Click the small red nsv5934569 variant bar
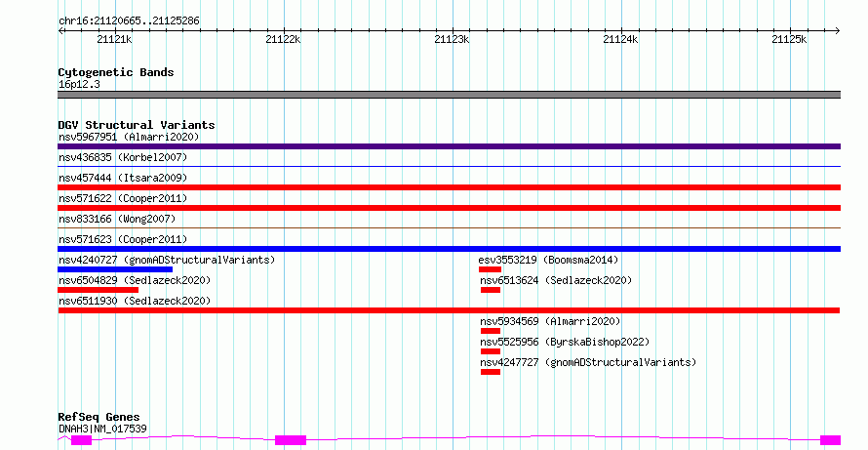The image size is (868, 450). (491, 331)
